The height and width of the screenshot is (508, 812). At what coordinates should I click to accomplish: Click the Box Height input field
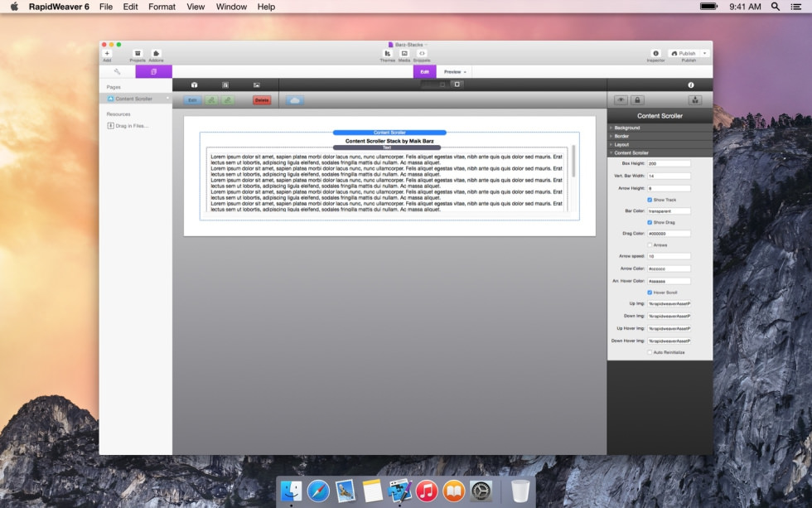pos(669,163)
